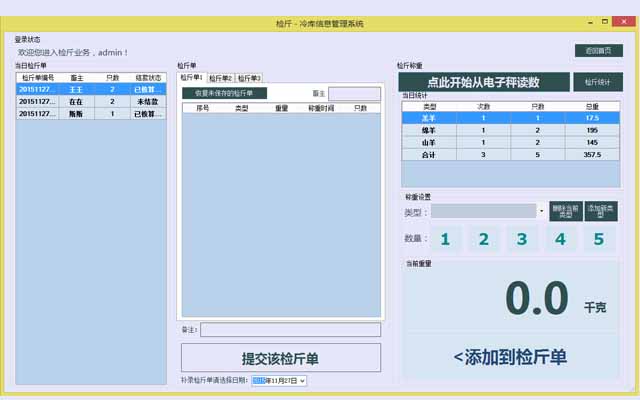
Task: Choose quantity button 4
Action: tap(560, 239)
